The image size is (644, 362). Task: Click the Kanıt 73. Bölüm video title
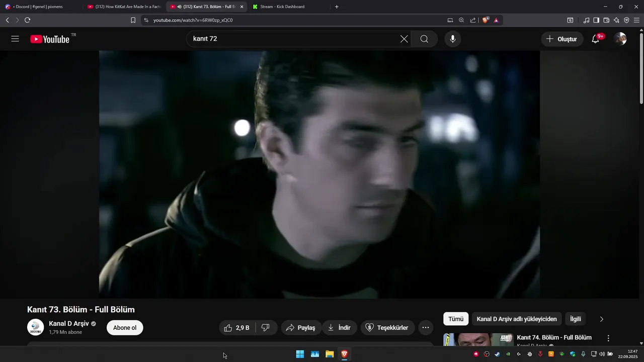81,310
